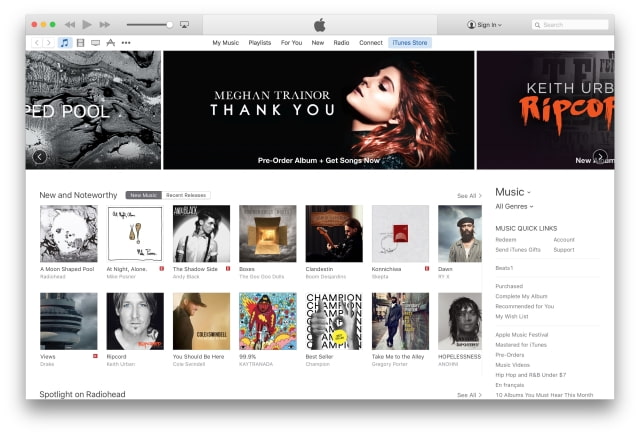Select the New Music toggle

144,195
